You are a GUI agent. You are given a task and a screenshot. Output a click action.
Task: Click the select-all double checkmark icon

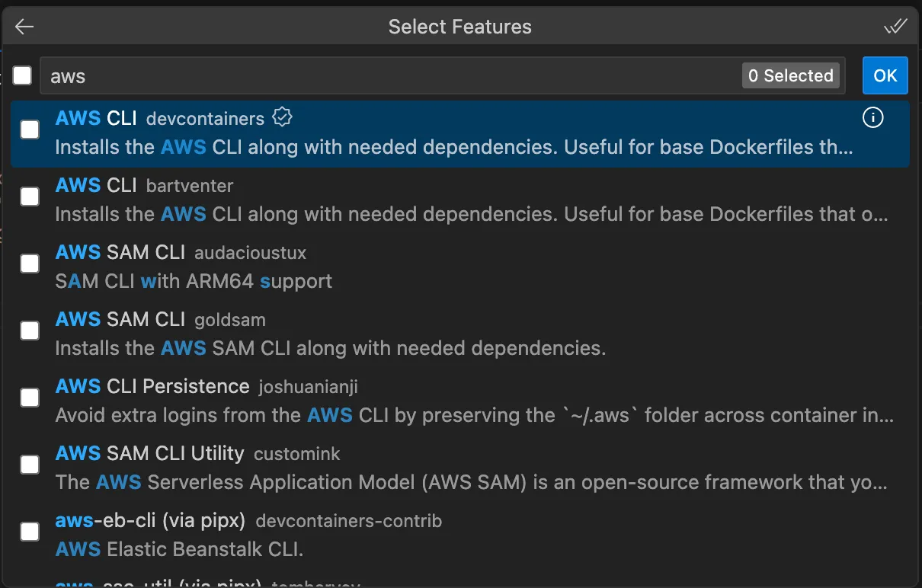[x=896, y=26]
